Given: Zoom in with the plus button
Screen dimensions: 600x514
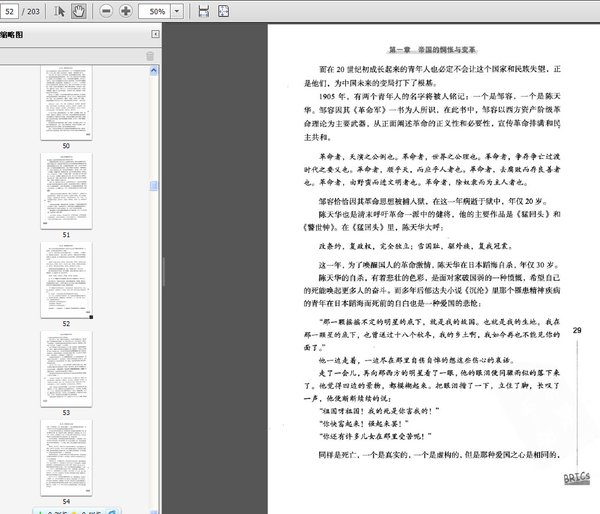Looking at the screenshot, I should [x=126, y=11].
